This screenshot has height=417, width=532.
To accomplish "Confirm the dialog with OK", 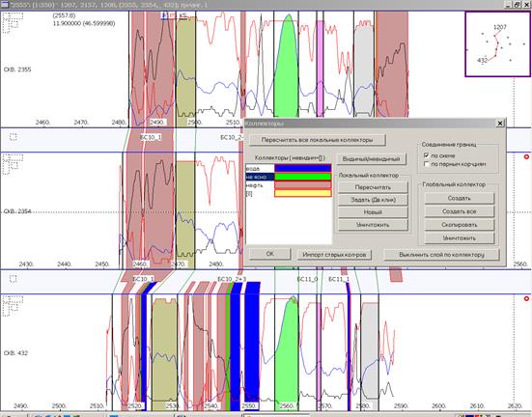I will 270,254.
